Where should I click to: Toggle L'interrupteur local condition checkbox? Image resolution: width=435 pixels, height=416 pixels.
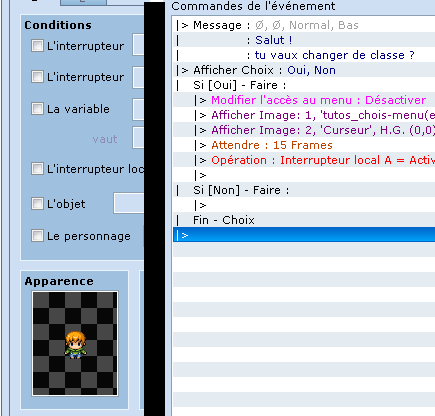click(37, 169)
